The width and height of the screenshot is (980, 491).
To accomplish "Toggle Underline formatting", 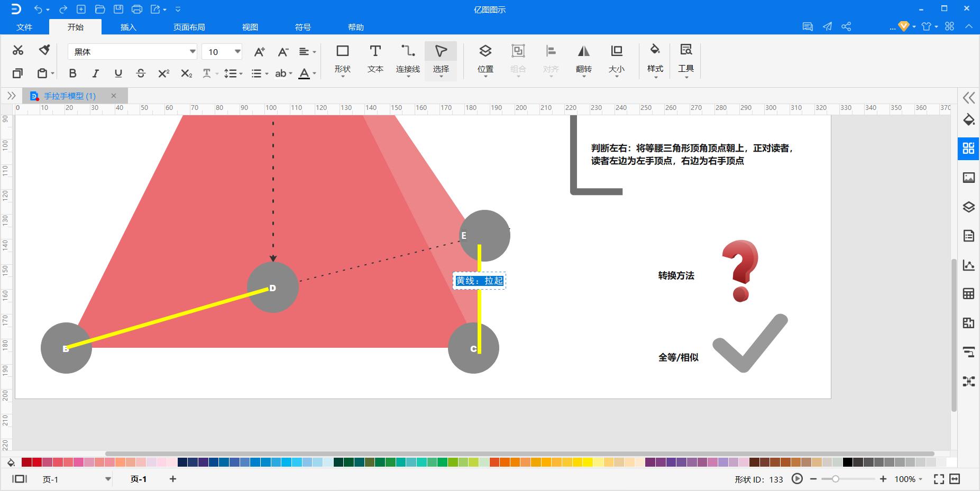I will point(118,73).
